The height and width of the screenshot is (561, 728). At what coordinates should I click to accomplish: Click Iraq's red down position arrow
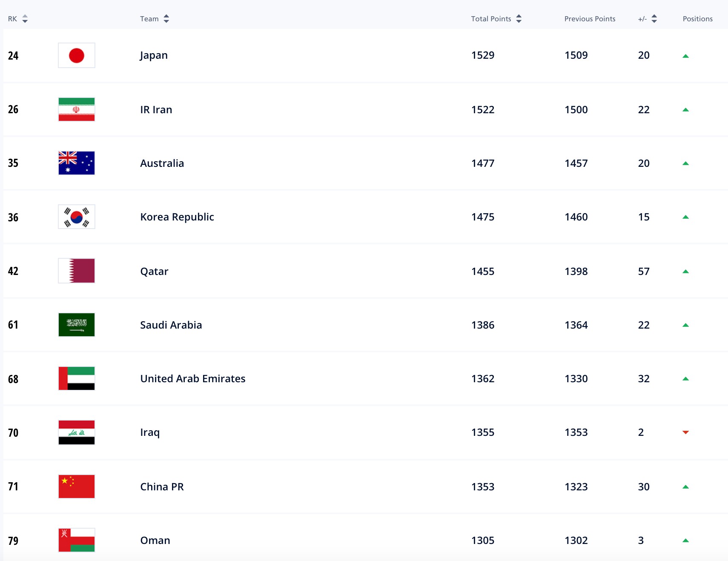click(685, 432)
